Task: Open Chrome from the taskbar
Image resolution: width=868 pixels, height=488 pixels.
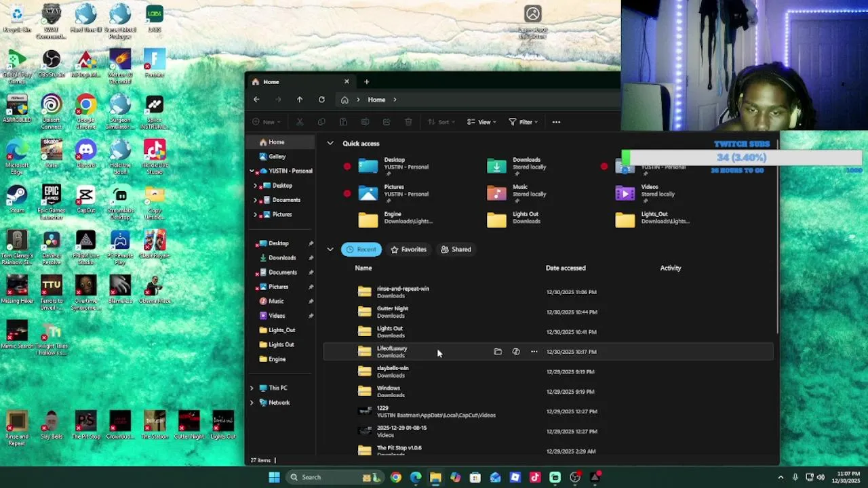Action: tap(396, 477)
